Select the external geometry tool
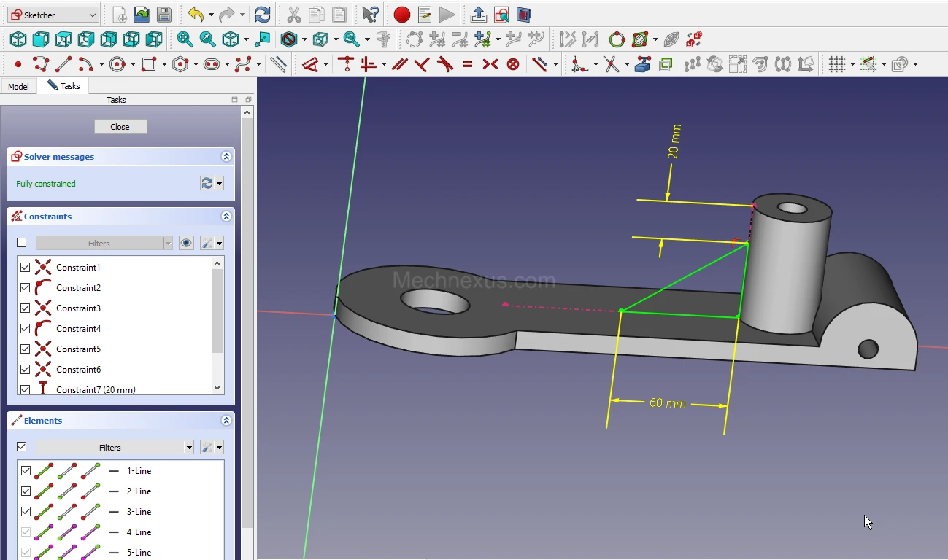The image size is (948, 560). tap(642, 65)
